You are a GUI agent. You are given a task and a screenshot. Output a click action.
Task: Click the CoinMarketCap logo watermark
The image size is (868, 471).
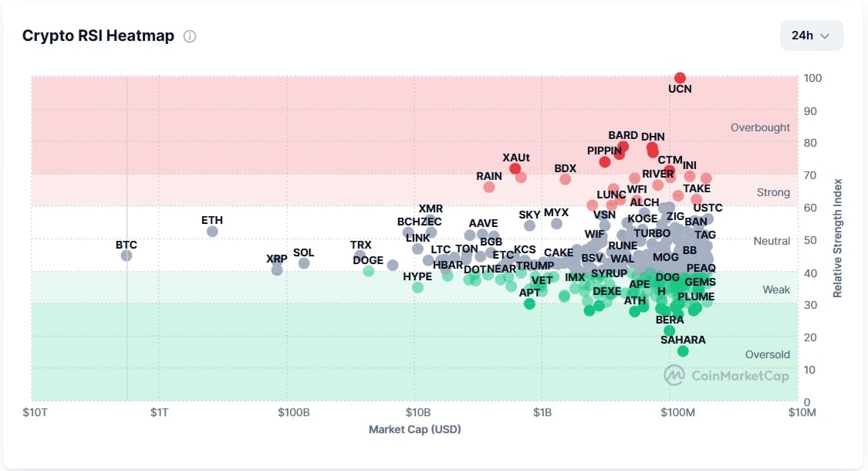(725, 375)
